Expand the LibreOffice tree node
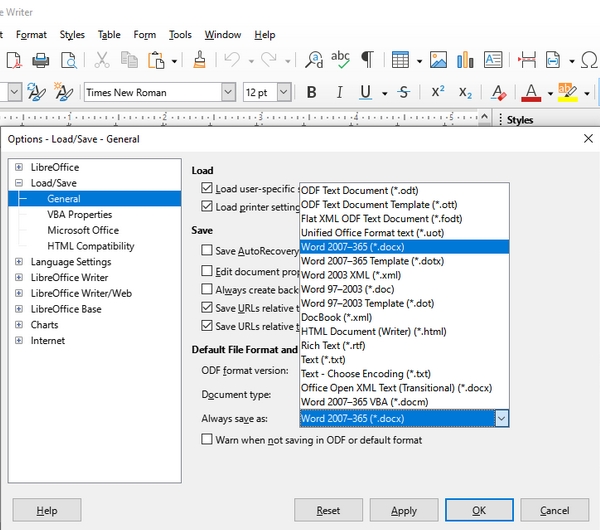 pyautogui.click(x=19, y=167)
